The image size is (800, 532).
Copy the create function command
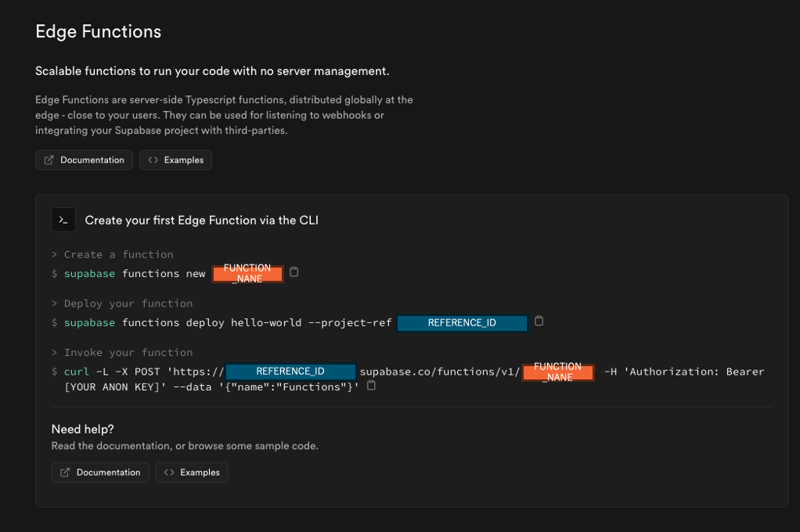pyautogui.click(x=294, y=272)
